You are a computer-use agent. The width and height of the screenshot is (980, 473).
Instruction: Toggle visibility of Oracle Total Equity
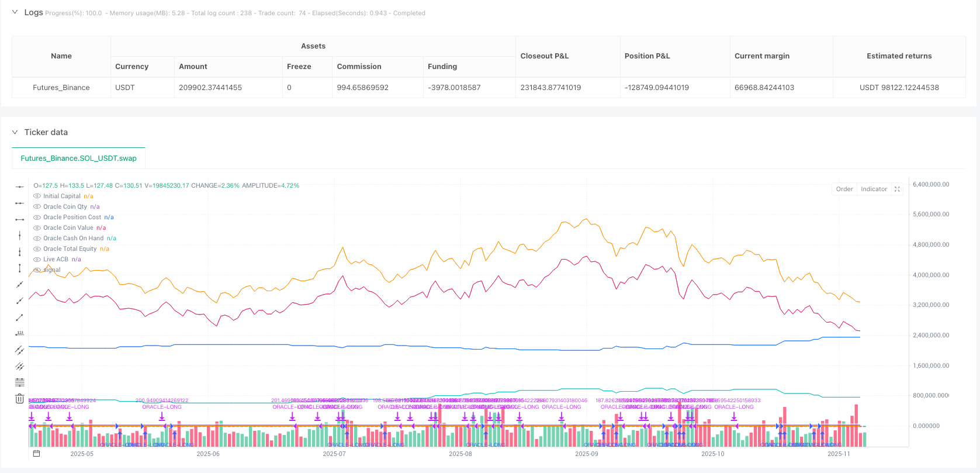pos(37,249)
